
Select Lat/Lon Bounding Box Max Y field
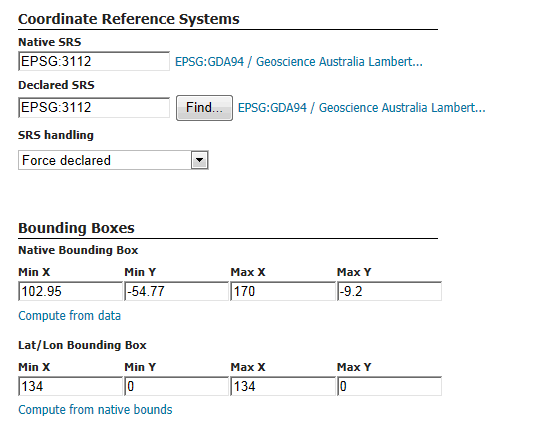[389, 386]
